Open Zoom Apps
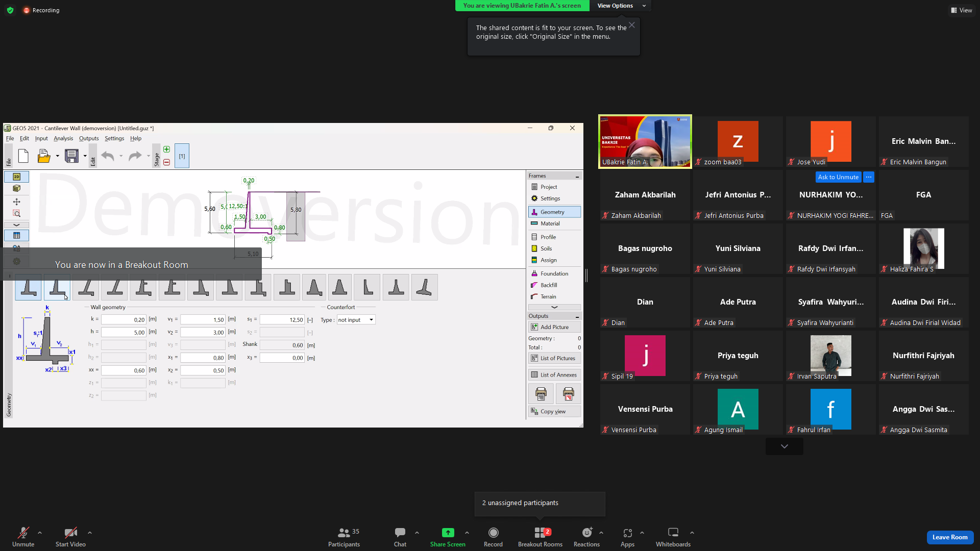980x551 pixels. [627, 537]
